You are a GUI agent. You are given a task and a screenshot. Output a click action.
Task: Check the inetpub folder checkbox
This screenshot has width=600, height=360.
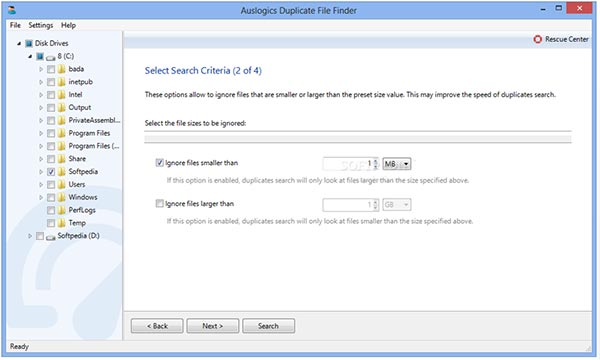51,82
